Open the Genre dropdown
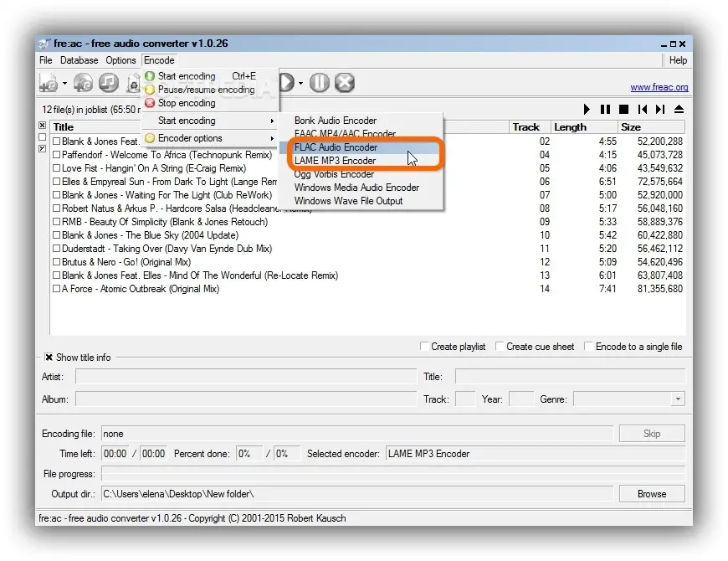Screen dimensions: 728x561 tap(678, 399)
